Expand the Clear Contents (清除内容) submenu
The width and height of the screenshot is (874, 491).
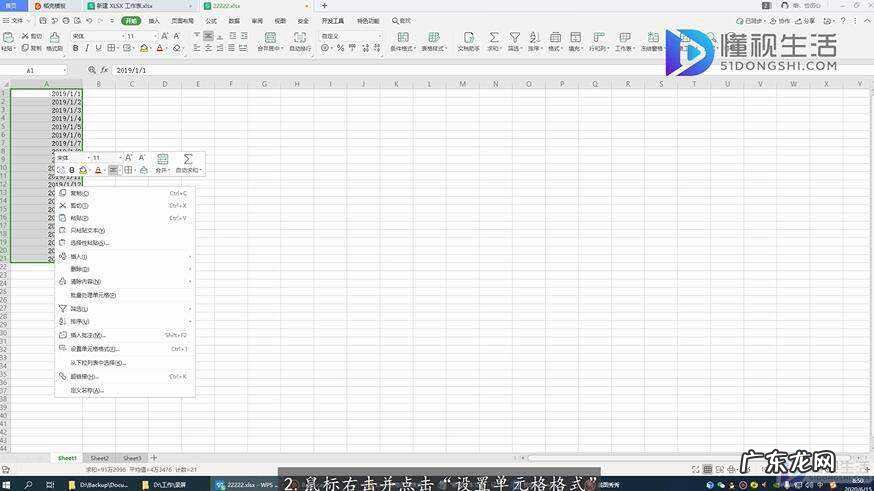pos(125,281)
